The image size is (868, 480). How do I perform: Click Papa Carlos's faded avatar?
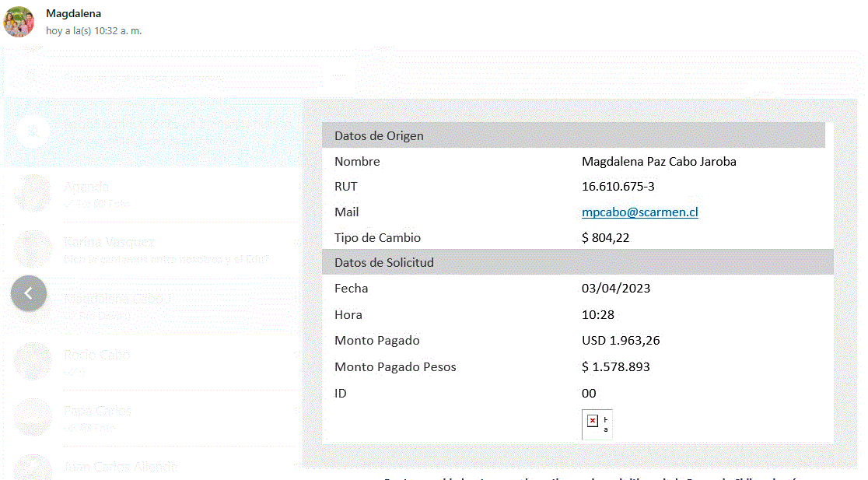click(33, 417)
